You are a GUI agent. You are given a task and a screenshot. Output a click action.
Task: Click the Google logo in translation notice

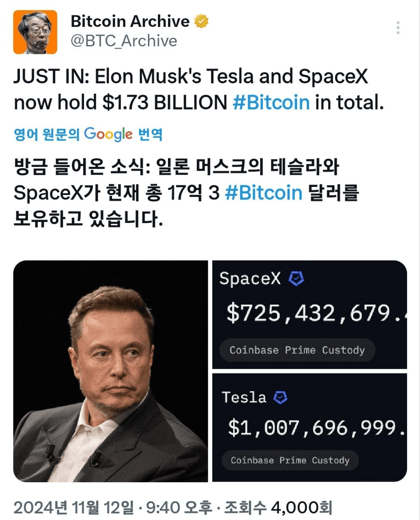coord(108,134)
